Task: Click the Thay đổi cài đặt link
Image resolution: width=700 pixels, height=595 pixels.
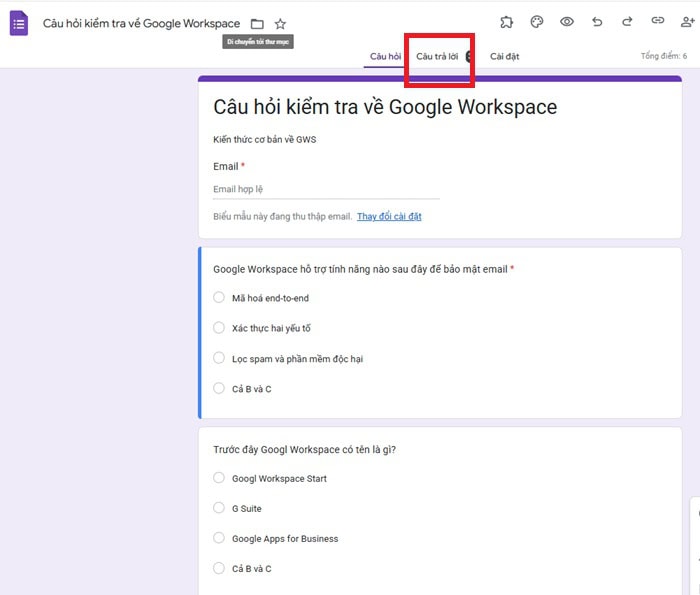Action: point(389,217)
